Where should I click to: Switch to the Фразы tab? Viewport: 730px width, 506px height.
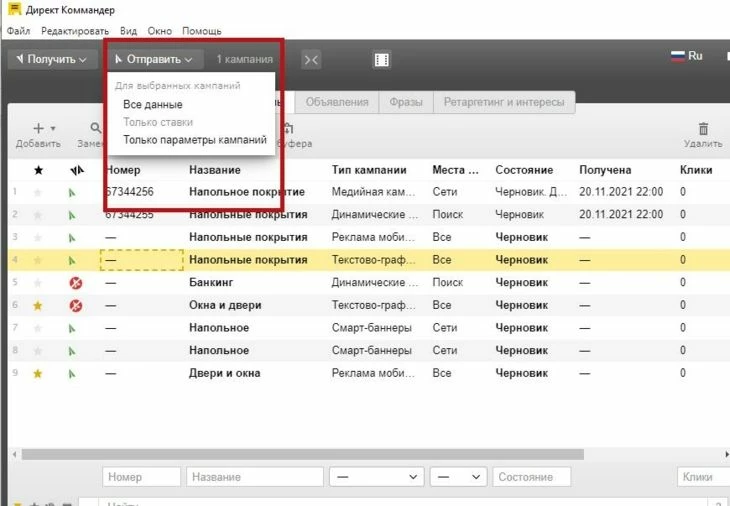pos(406,102)
